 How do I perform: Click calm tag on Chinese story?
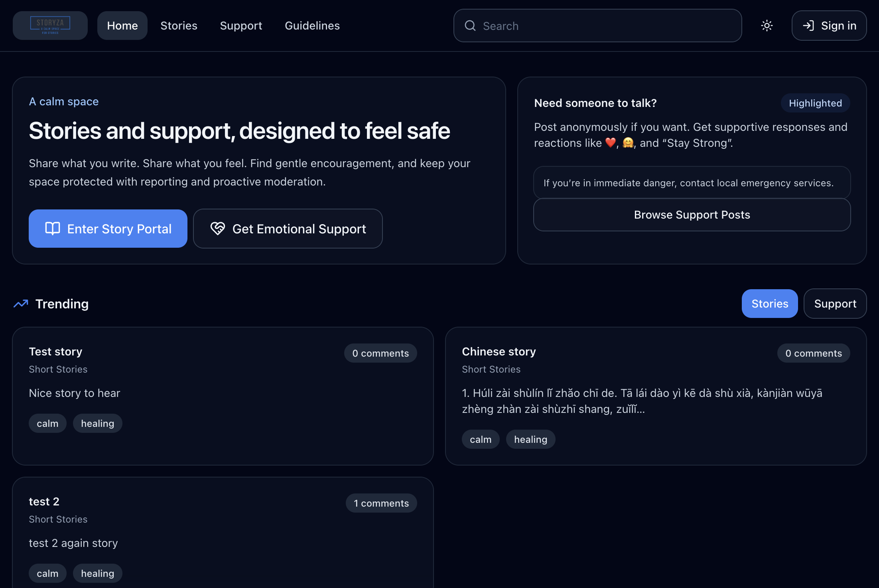pyautogui.click(x=481, y=440)
